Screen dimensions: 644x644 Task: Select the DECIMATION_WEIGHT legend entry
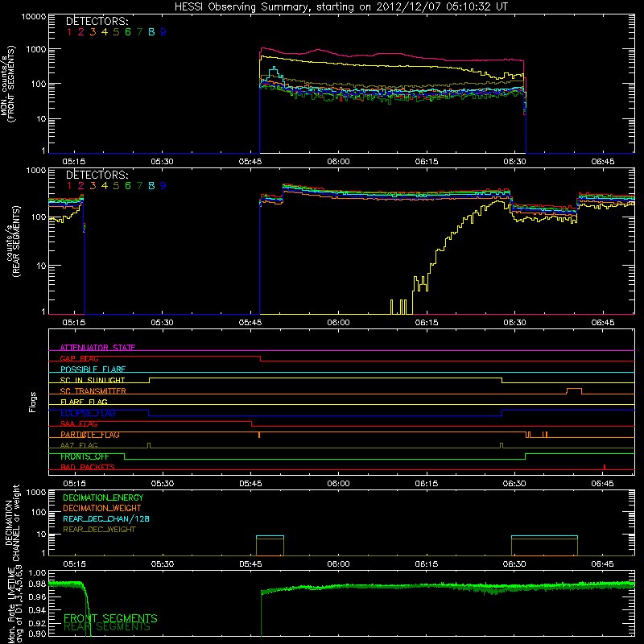102,508
